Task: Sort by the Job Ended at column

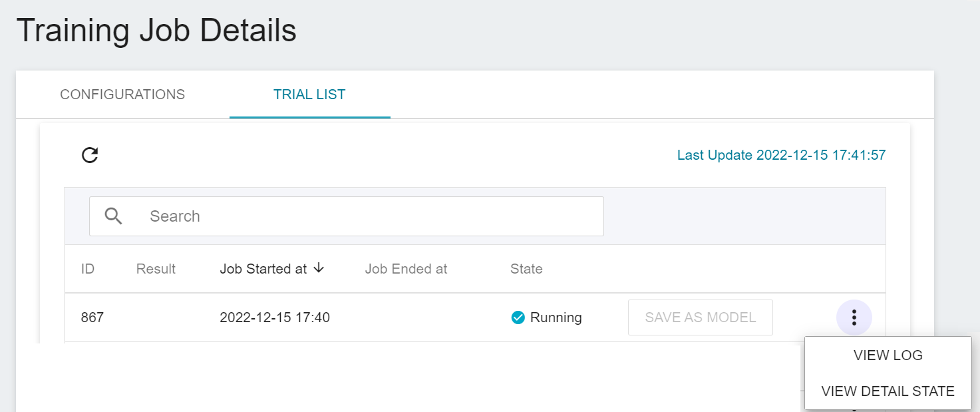Action: point(406,269)
